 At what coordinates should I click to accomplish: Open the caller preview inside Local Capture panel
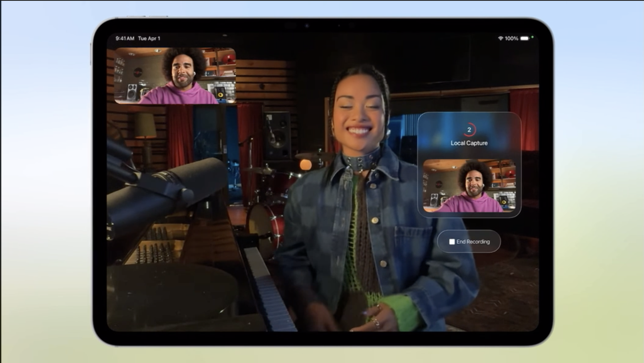(469, 185)
